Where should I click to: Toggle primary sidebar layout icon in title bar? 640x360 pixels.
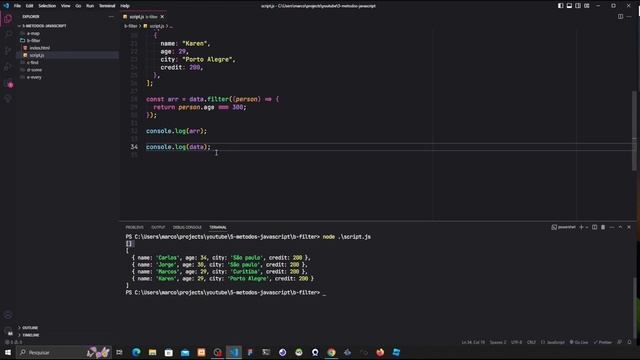[560, 6]
